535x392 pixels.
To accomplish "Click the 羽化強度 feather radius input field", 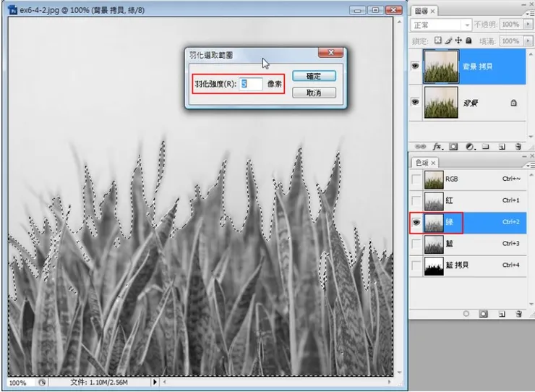I will [x=252, y=84].
